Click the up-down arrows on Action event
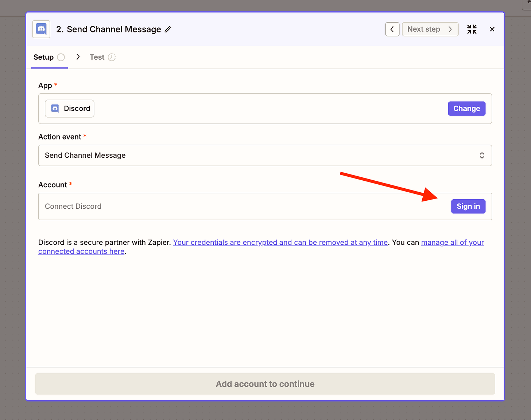 (482, 156)
